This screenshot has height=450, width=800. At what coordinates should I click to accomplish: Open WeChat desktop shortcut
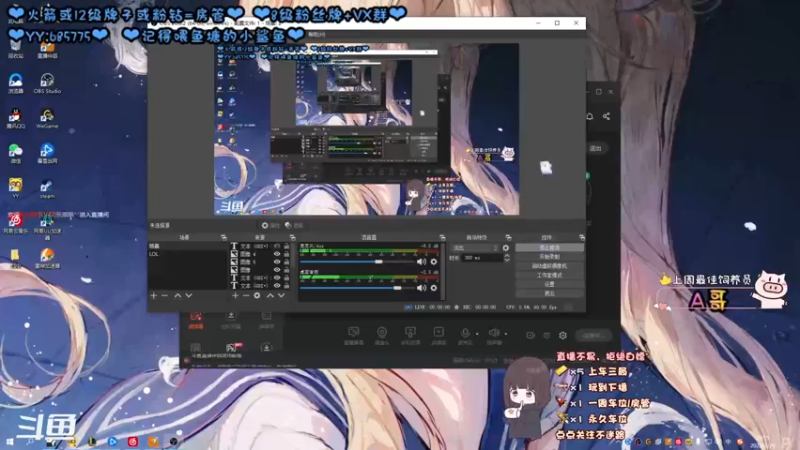15,153
